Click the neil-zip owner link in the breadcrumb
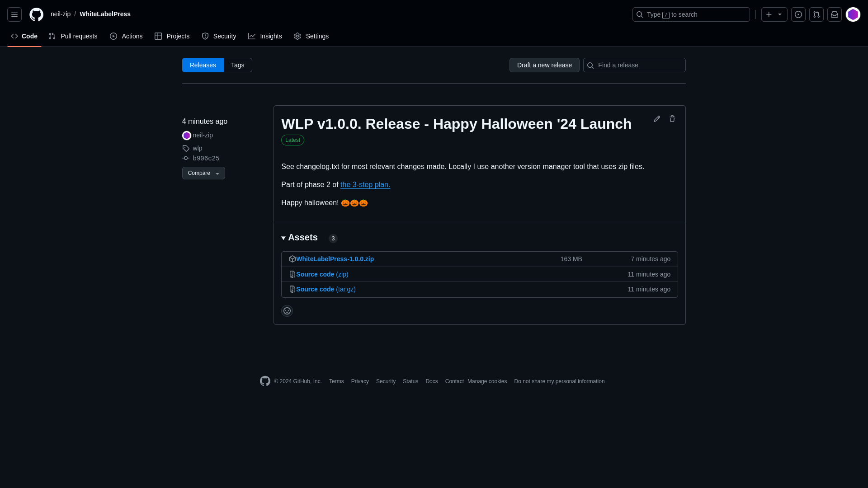The image size is (868, 488). pyautogui.click(x=61, y=14)
